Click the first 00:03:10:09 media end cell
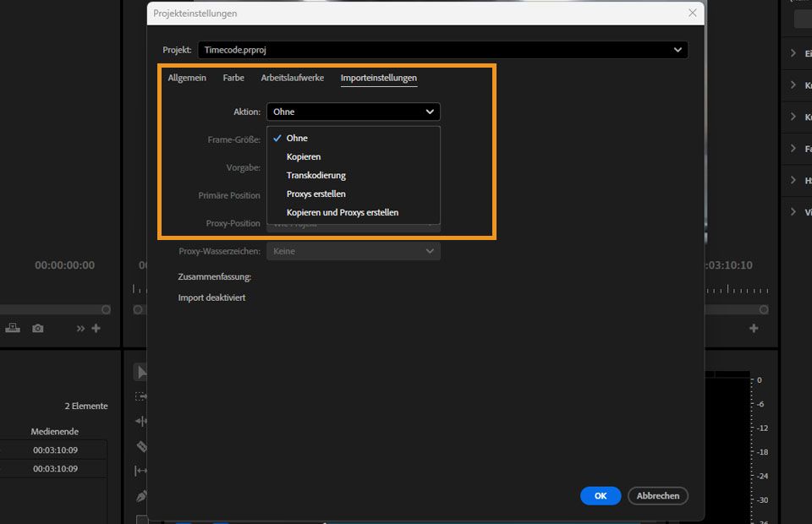Screen dimensions: 812x524 (56, 450)
